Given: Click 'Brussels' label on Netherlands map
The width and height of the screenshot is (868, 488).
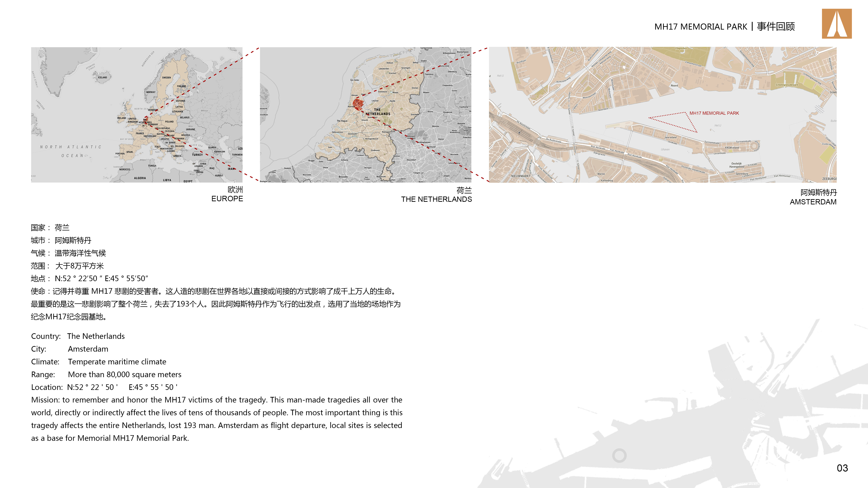Looking at the screenshot, I should click(x=343, y=177).
